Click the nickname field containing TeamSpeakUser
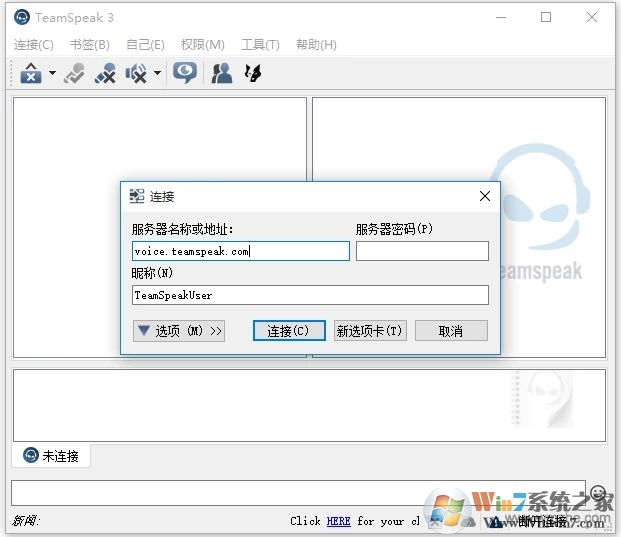This screenshot has width=621, height=537. tap(310, 295)
